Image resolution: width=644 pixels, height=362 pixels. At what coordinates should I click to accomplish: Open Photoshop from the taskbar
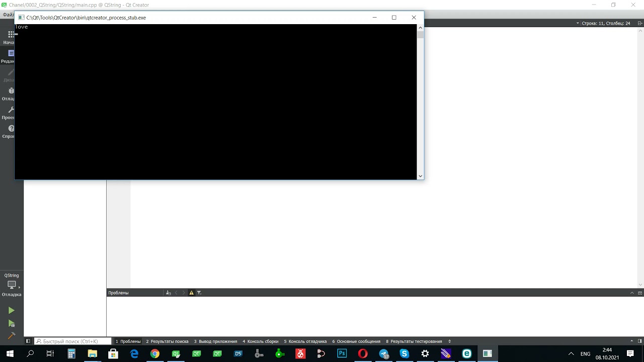[342, 354]
